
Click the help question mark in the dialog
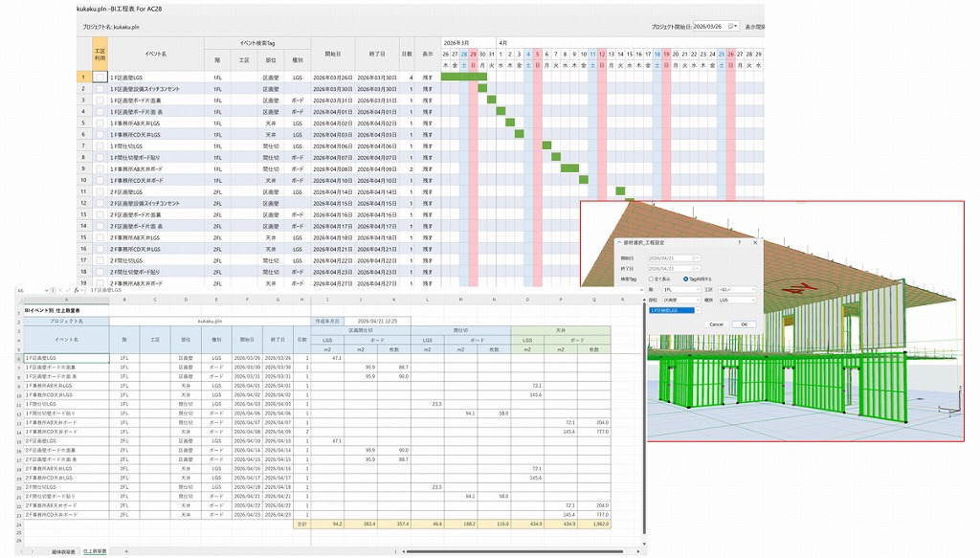[x=740, y=242]
